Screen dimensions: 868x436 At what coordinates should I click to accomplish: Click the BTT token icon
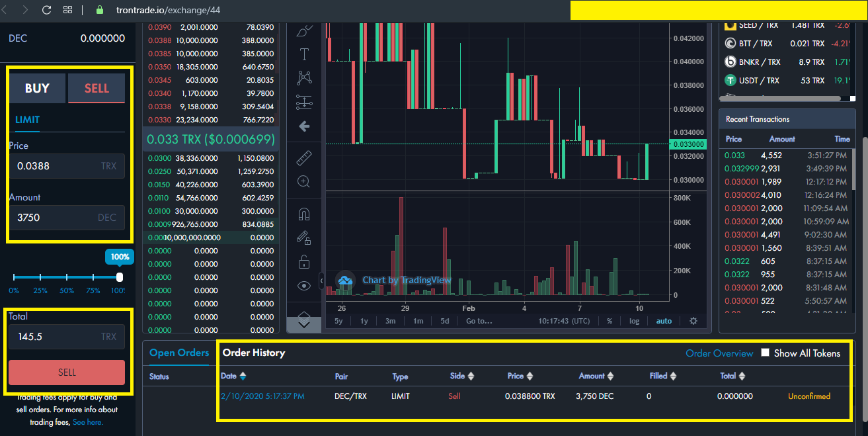click(x=730, y=43)
